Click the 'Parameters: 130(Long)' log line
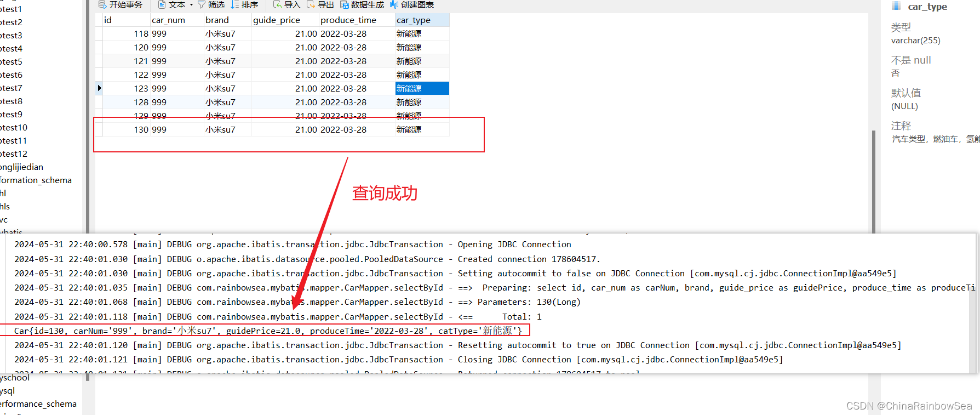The height and width of the screenshot is (415, 980). pos(297,302)
